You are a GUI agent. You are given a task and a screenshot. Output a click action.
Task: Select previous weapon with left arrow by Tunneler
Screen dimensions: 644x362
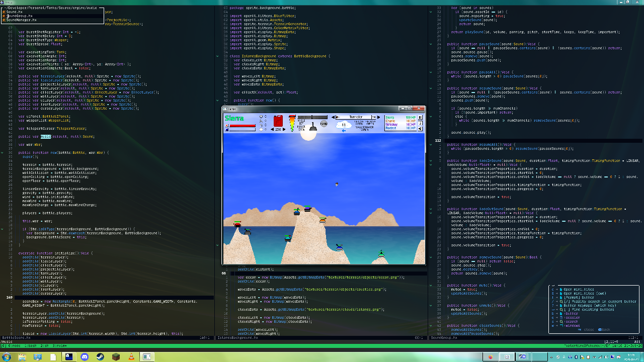click(333, 117)
